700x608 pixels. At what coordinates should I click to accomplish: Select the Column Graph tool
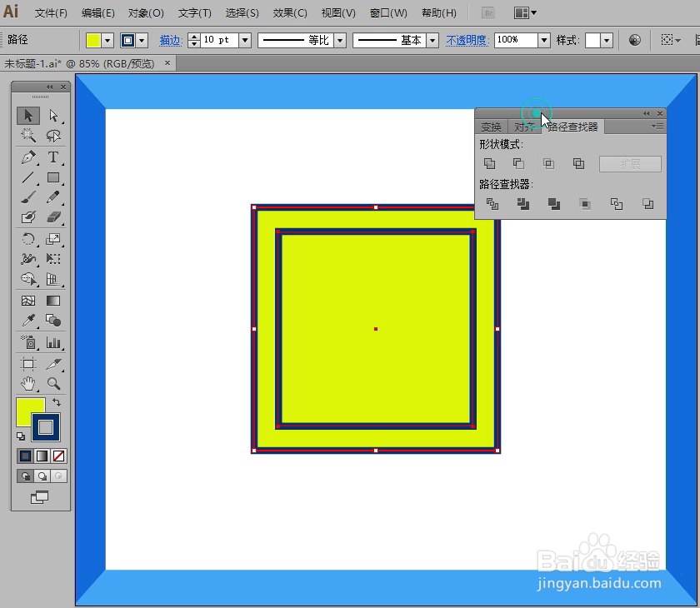tap(53, 342)
